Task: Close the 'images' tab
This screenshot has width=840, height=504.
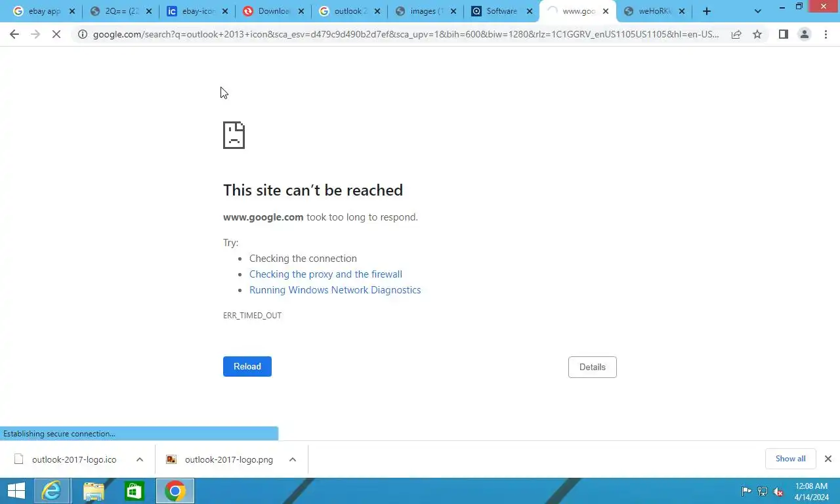Action: tap(453, 11)
